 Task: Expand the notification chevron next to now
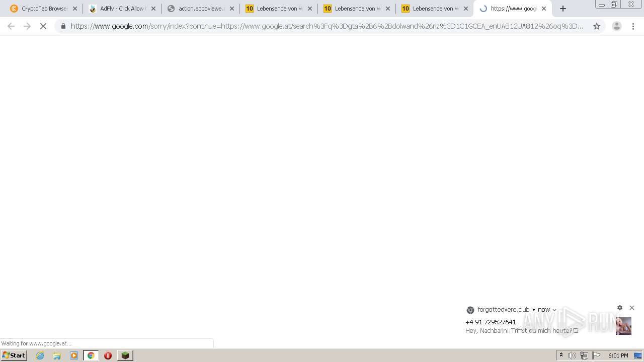pos(554,310)
